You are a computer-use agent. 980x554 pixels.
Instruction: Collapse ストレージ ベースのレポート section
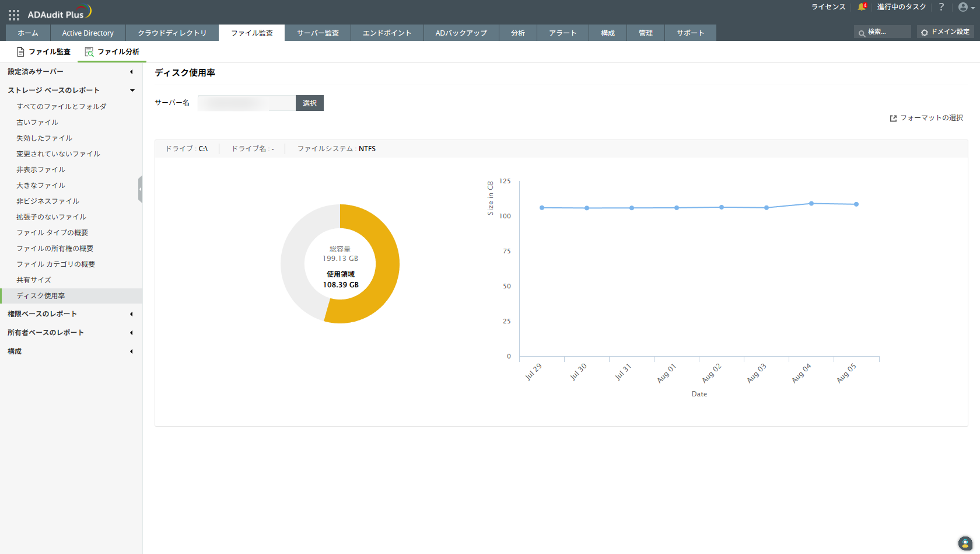pyautogui.click(x=71, y=90)
